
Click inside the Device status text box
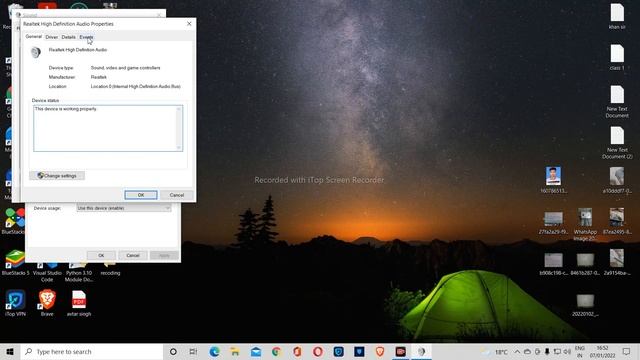(x=105, y=128)
